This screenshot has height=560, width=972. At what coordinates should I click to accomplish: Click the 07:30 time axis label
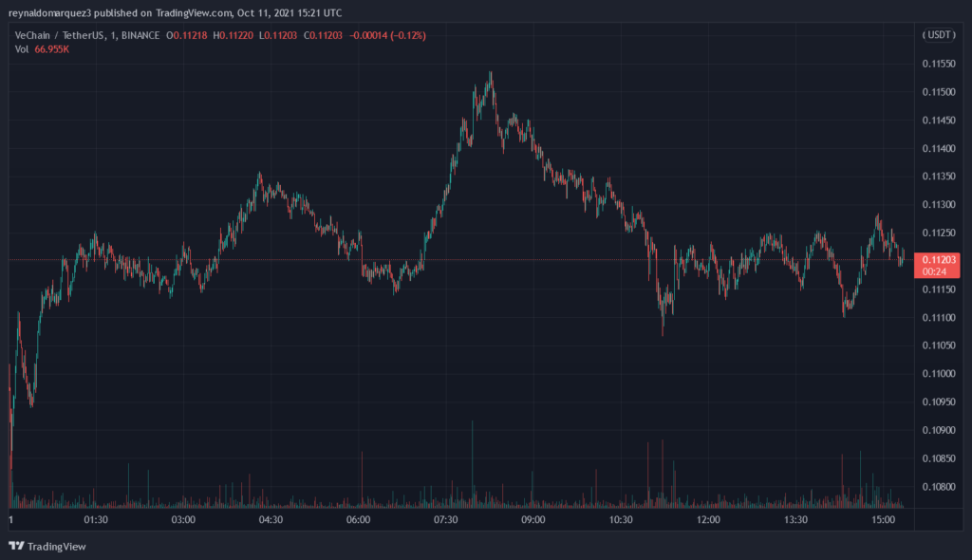(x=445, y=520)
